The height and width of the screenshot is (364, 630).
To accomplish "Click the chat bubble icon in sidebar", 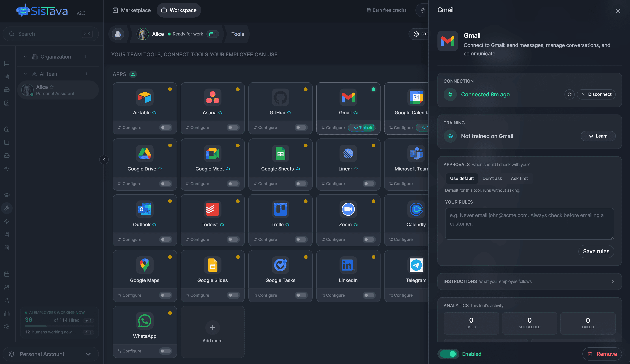I will point(7,63).
